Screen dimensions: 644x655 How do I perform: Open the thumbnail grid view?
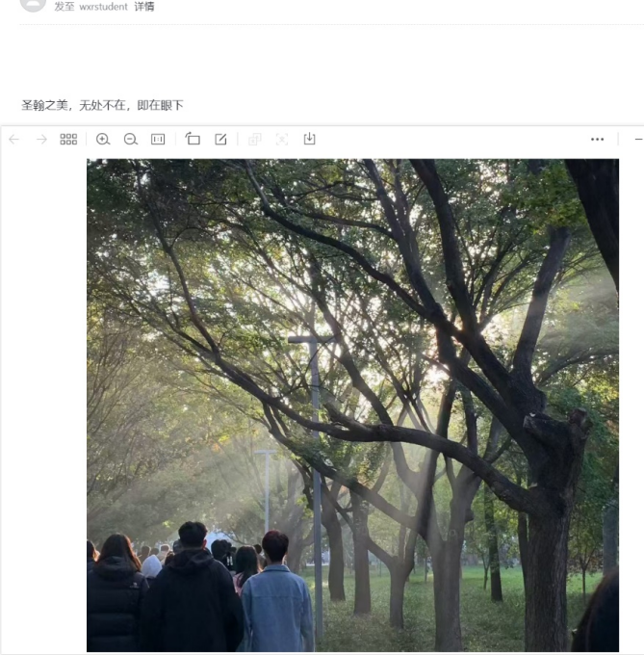click(68, 139)
